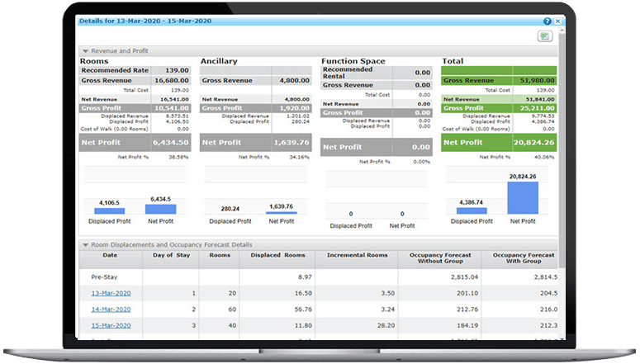This screenshot has width=640, height=364.
Task: Close the Details dialog with the X
Action: [x=558, y=21]
